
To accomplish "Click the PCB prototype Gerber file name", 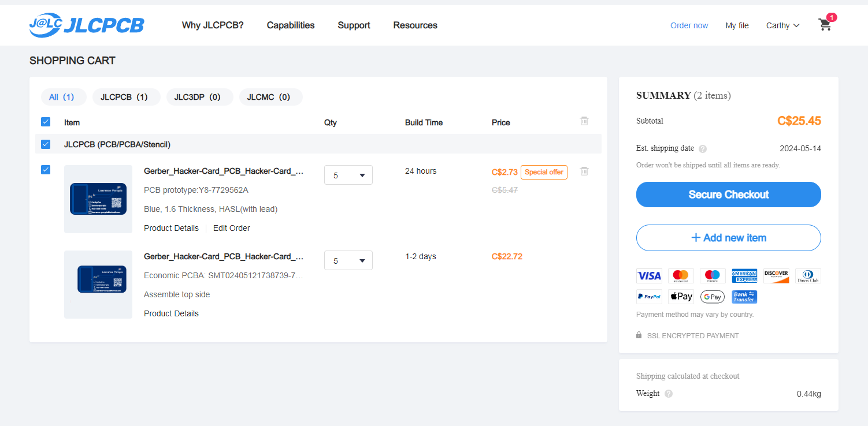I will [224, 171].
